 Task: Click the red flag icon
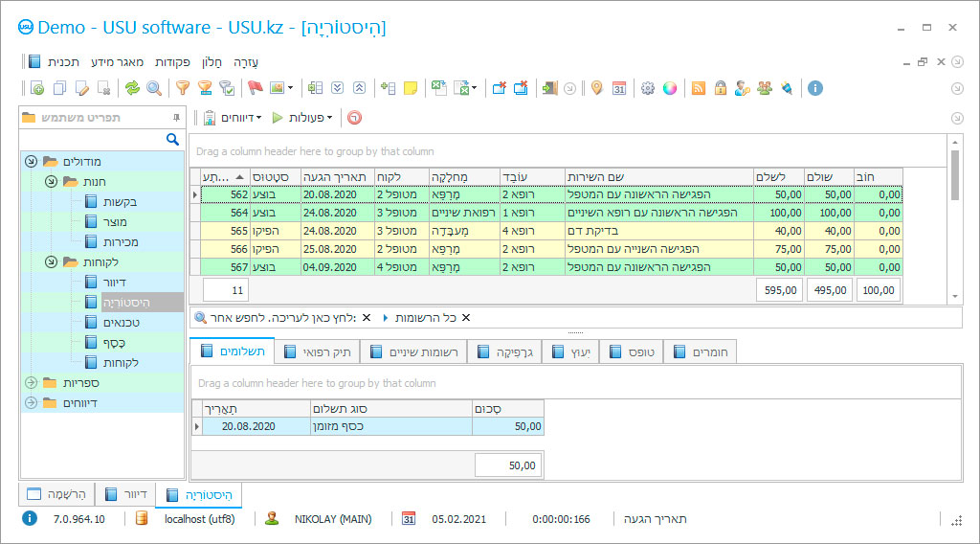[255, 88]
